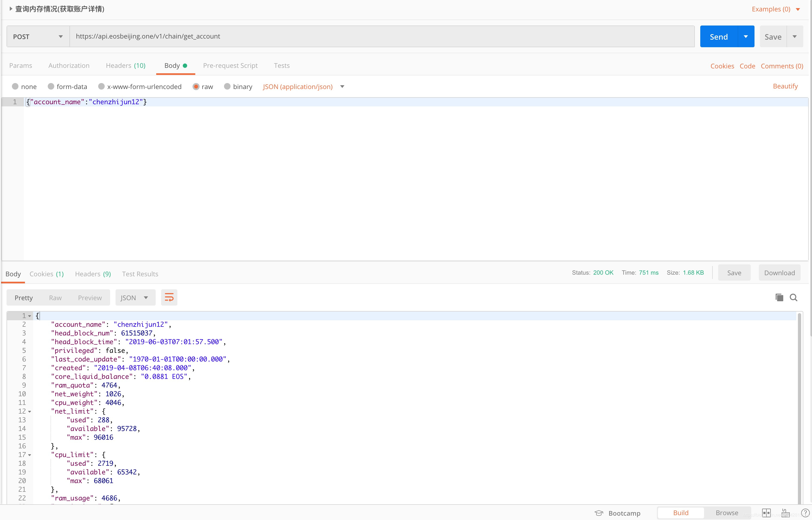Open Bootcamp graduation cap icon

599,513
